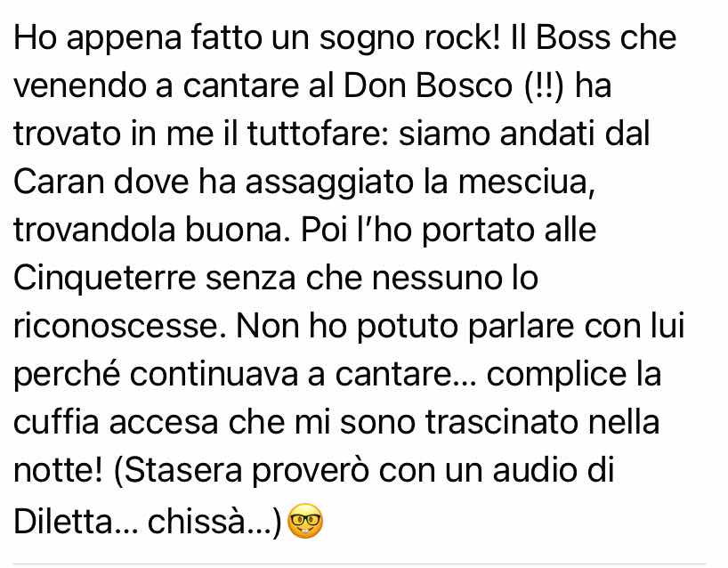Click the name "Diletta..." on the last line
This screenshot has width=728, height=568.
click(x=76, y=521)
